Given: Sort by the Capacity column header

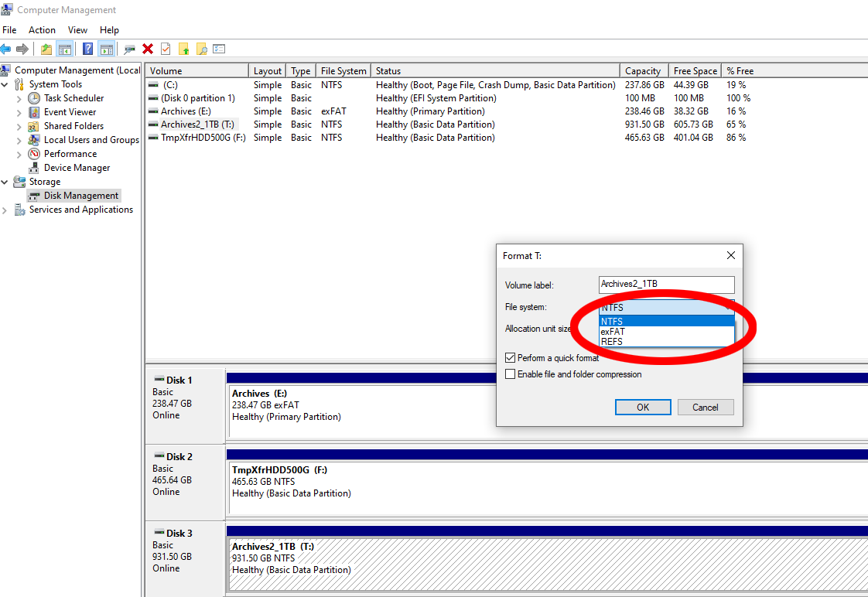Looking at the screenshot, I should tap(644, 71).
